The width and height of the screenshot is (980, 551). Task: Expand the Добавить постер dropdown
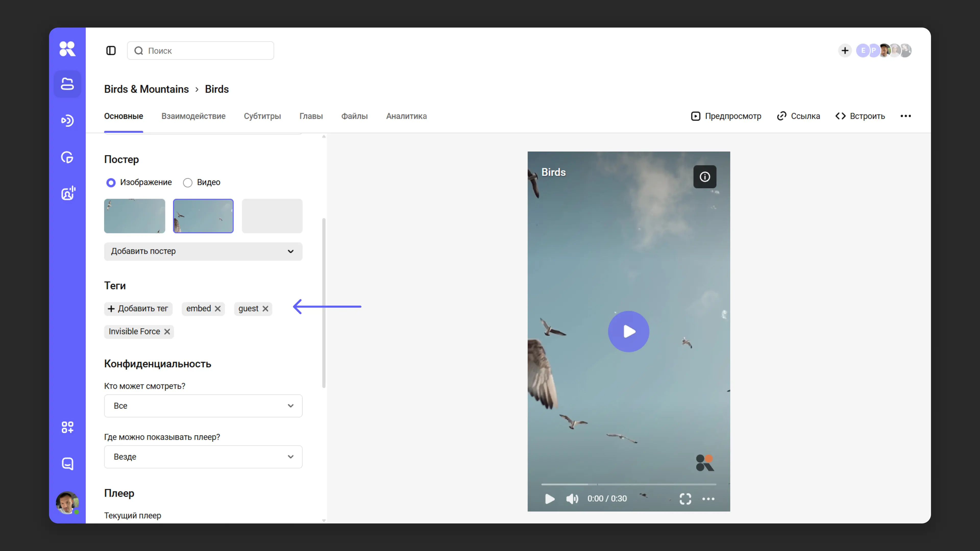203,251
